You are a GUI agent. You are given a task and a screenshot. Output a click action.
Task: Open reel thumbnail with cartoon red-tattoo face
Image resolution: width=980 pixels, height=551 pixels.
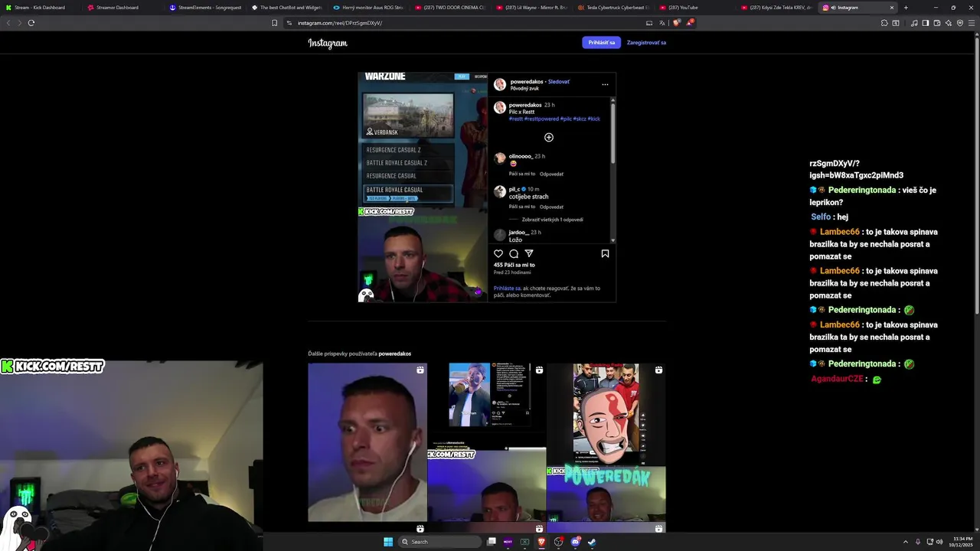click(x=606, y=442)
